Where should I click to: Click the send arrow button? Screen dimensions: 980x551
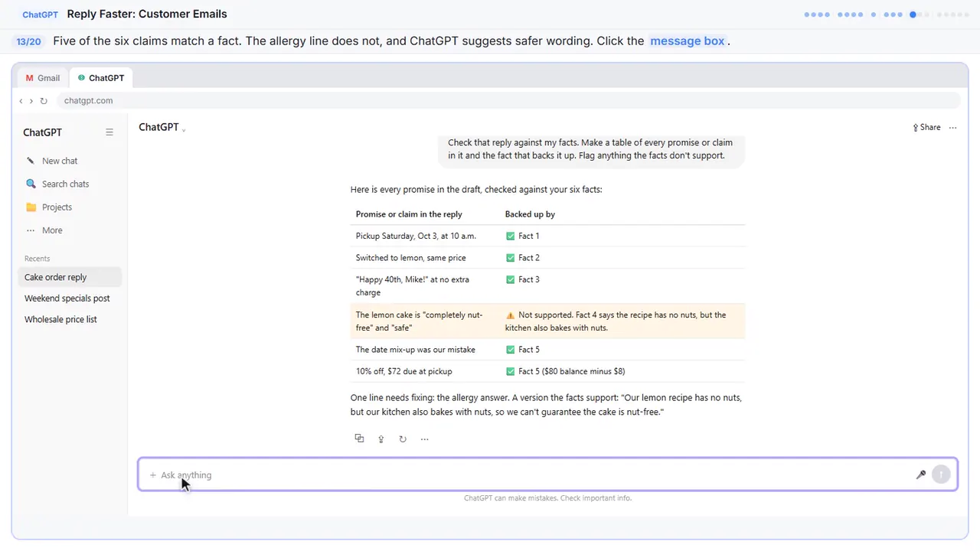[x=941, y=474]
